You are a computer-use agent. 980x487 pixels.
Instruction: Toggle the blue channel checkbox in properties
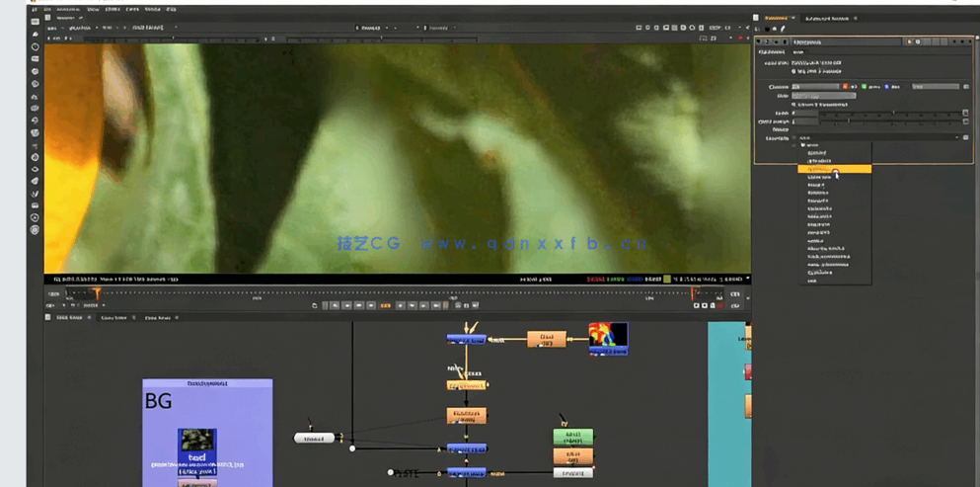coord(886,87)
